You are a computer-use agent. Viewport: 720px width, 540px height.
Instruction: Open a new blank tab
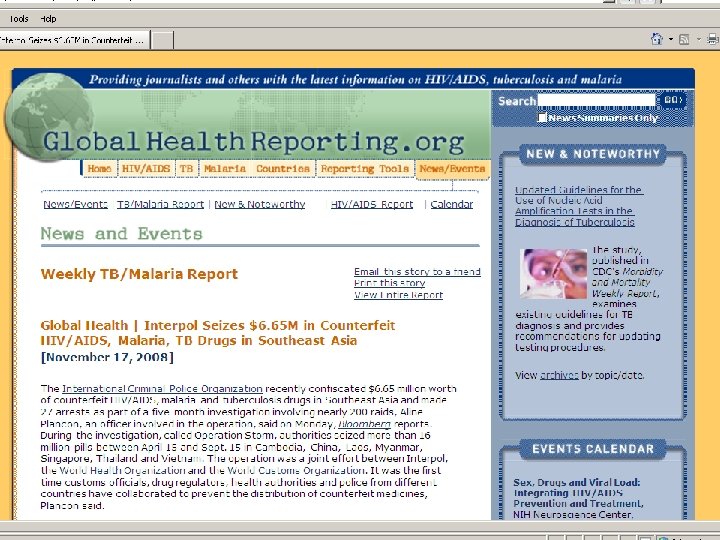[163, 40]
